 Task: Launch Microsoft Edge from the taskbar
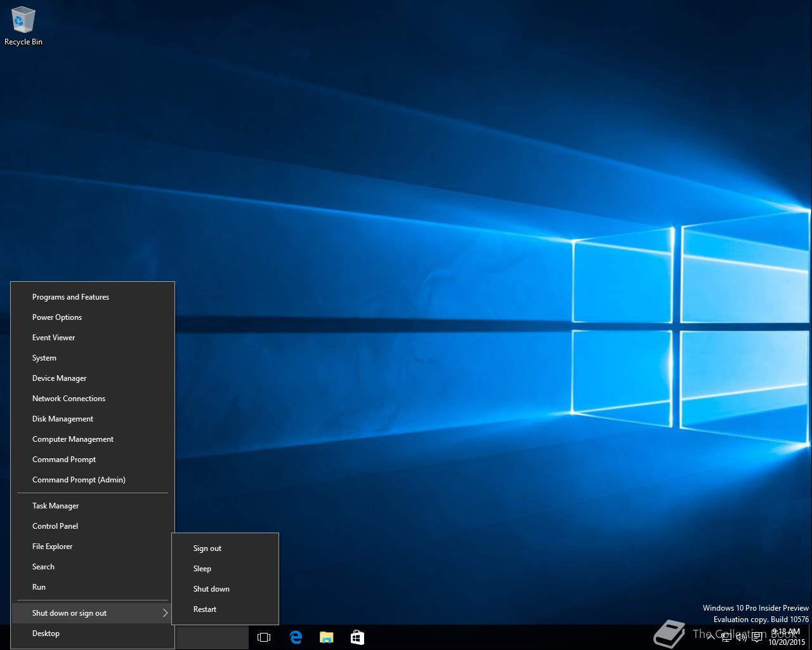coord(296,637)
